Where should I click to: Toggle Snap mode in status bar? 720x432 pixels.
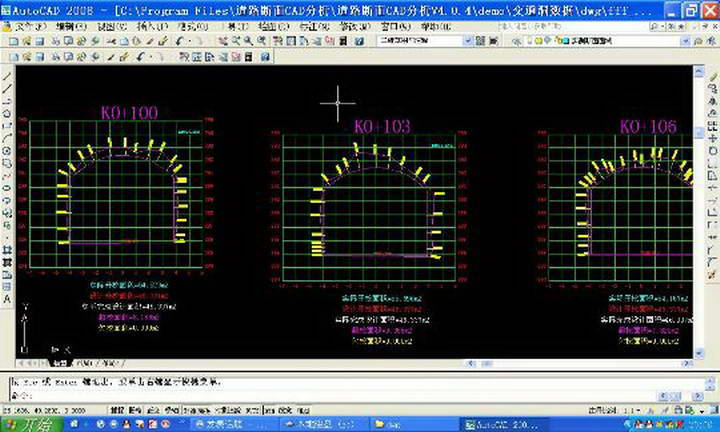(x=118, y=410)
